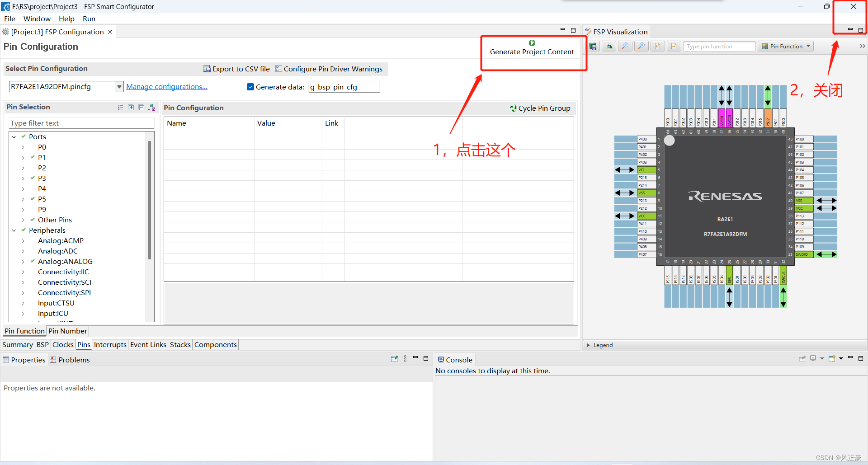Maximize the FSP Configuration editor pane
Screen dimensions: 868x465
pyautogui.click(x=573, y=30)
